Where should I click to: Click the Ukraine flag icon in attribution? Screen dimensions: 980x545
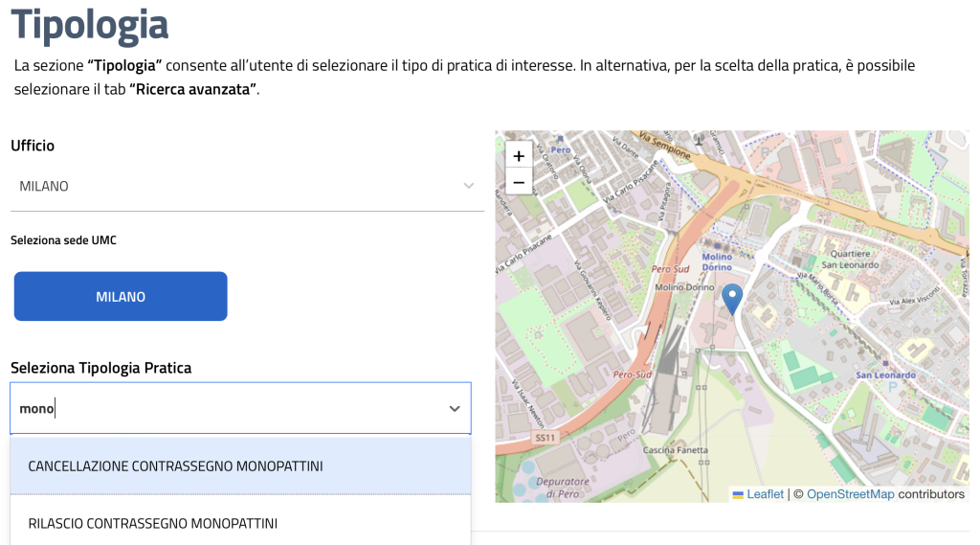(738, 495)
